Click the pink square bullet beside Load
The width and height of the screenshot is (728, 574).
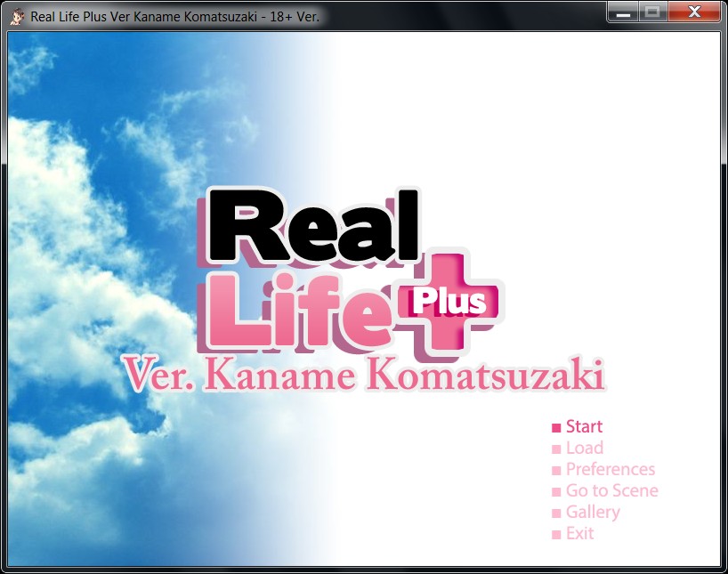(557, 449)
